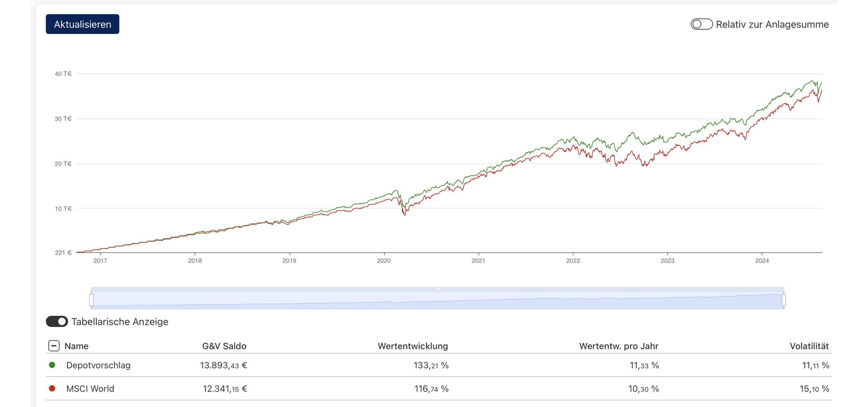Screen dimensions: 868x407
Task: Click the Depotvorschlag G&V Saldo value 13.893,43 €
Action: [x=223, y=365]
